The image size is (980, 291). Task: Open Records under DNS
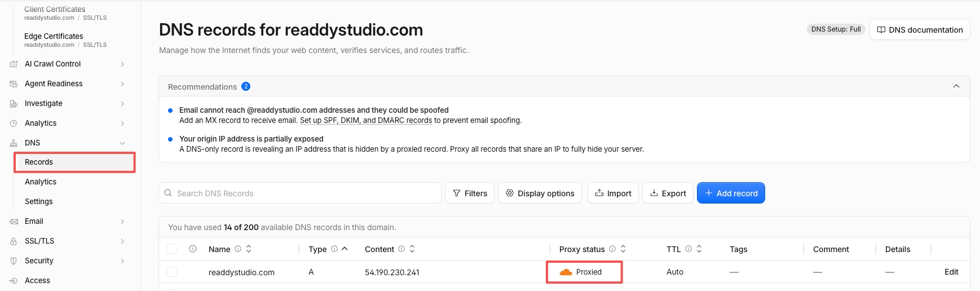coord(74,162)
